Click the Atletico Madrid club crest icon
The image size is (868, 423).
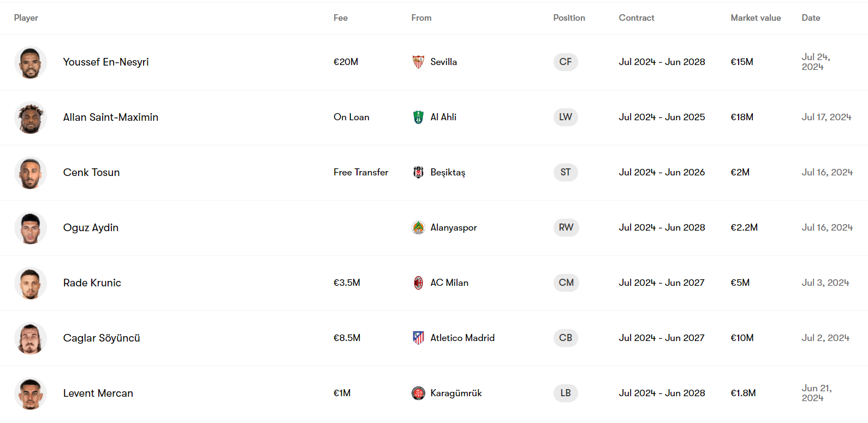tap(418, 338)
